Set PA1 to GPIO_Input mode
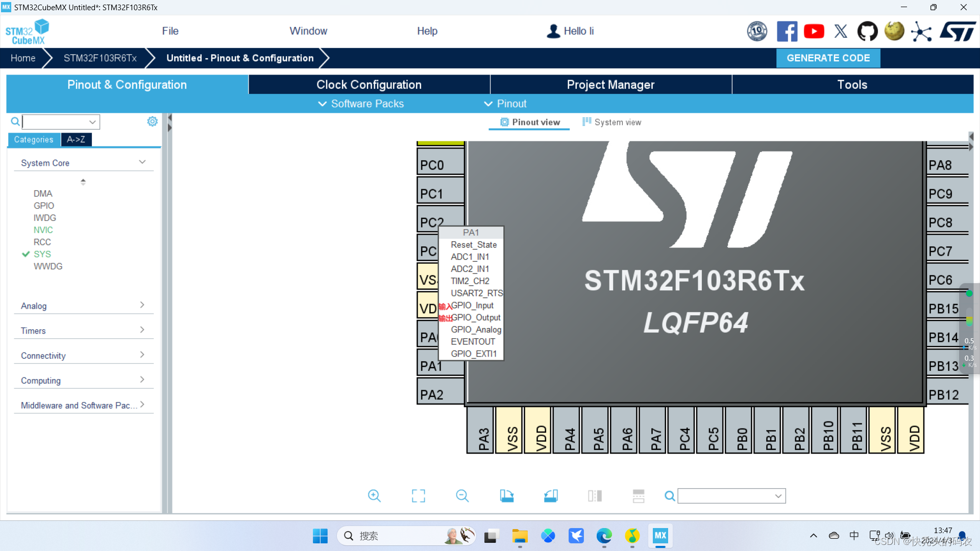 472,305
